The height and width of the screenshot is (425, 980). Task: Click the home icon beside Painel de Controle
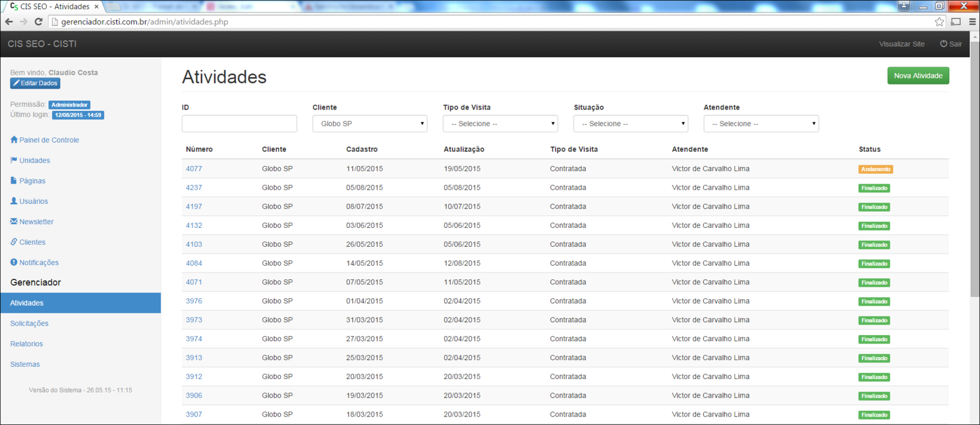pyautogui.click(x=14, y=140)
